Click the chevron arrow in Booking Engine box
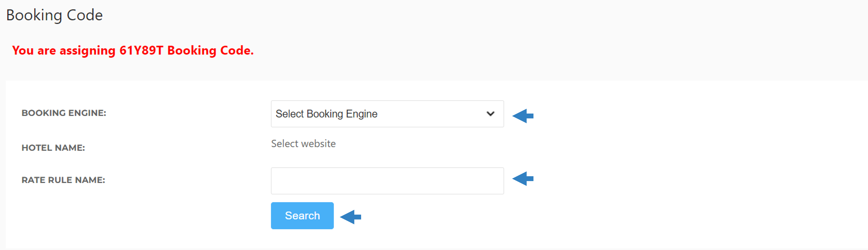Image resolution: width=868 pixels, height=250 pixels. 491,114
